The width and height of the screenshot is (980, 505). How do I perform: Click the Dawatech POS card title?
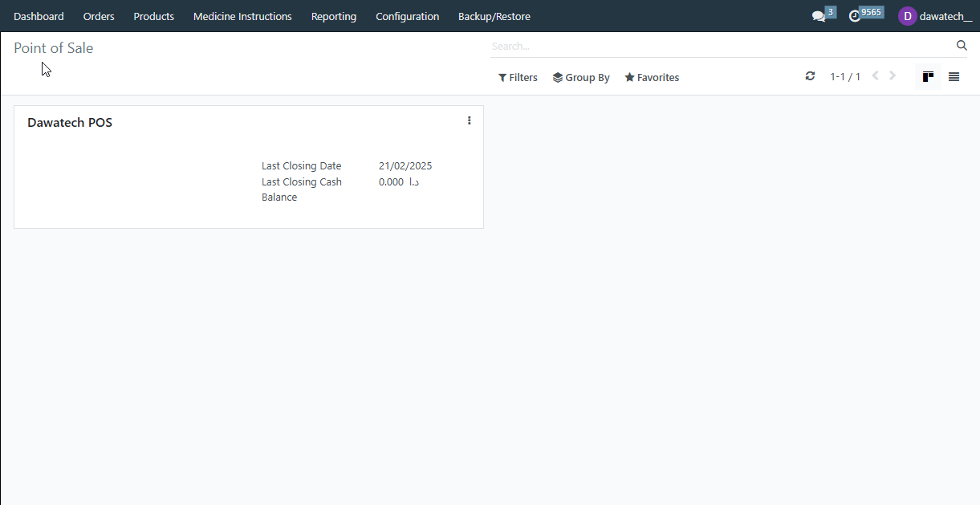tap(70, 123)
